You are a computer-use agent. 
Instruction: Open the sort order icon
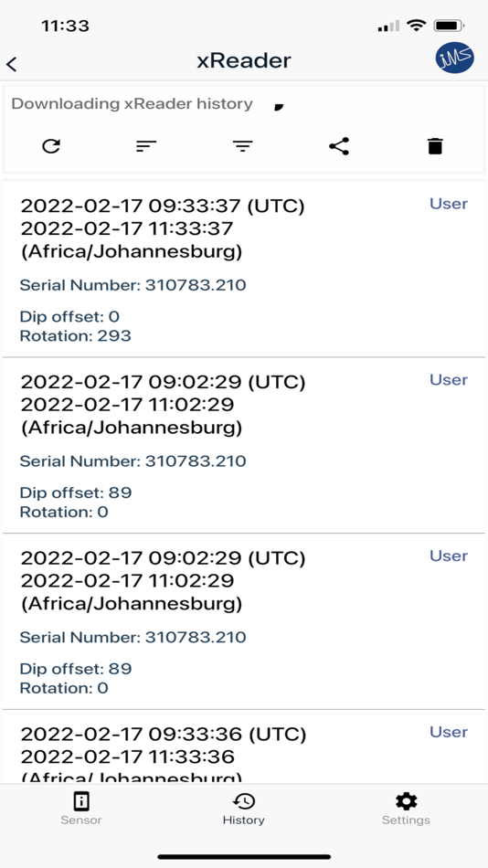coord(147,146)
